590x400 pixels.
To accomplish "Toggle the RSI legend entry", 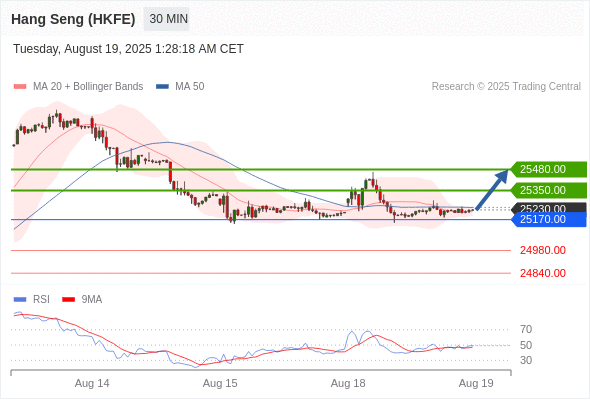I will 32,300.
